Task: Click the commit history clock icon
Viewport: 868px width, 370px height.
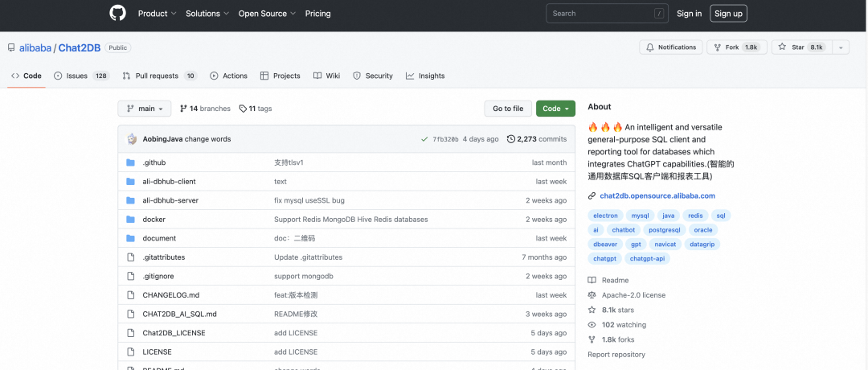Action: coord(511,139)
